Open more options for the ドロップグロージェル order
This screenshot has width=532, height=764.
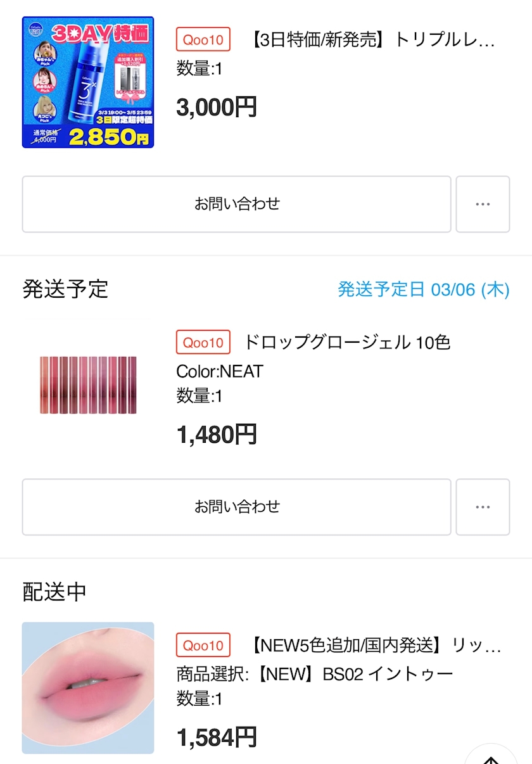tap(483, 507)
